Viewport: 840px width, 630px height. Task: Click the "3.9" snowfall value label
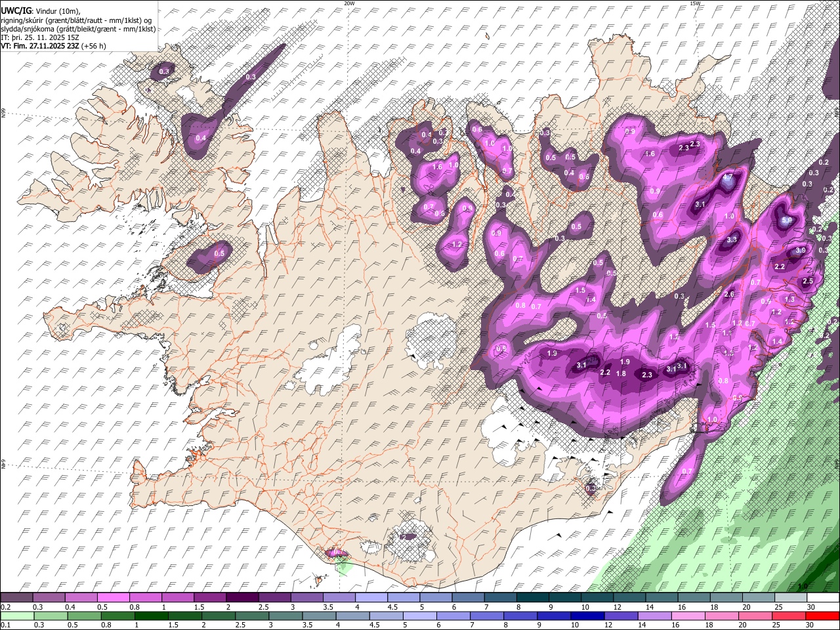point(800,251)
